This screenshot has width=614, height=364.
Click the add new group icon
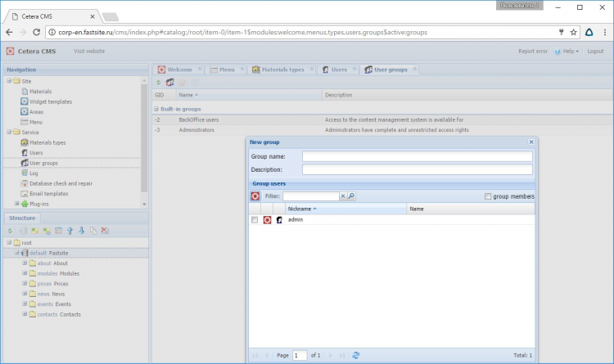[x=170, y=83]
